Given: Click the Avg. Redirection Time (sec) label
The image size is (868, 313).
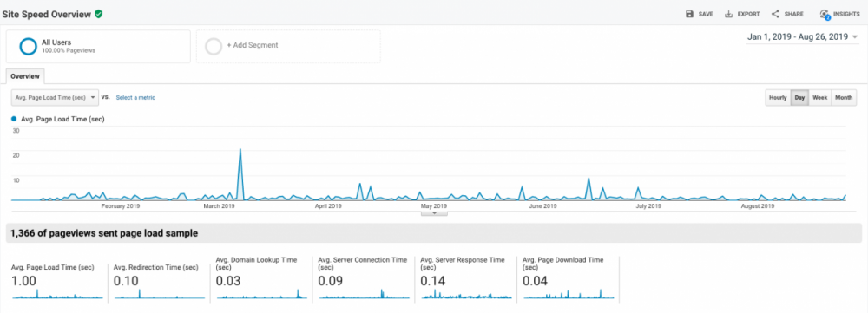Looking at the screenshot, I should point(155,267).
